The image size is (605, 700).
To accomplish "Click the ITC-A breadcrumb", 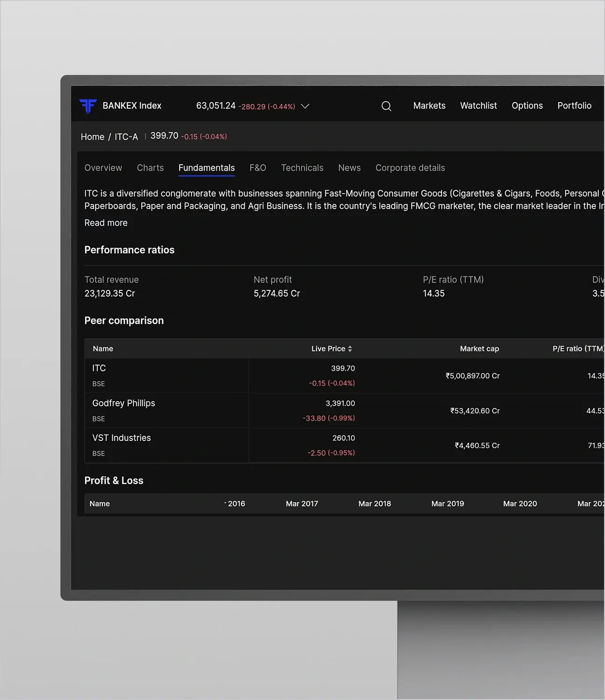I will click(126, 137).
